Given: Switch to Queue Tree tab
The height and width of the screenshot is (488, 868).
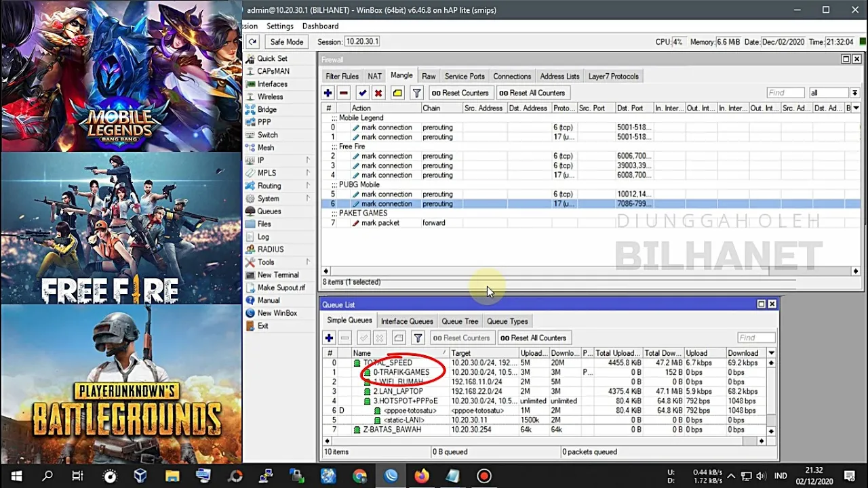Looking at the screenshot, I should tap(460, 321).
